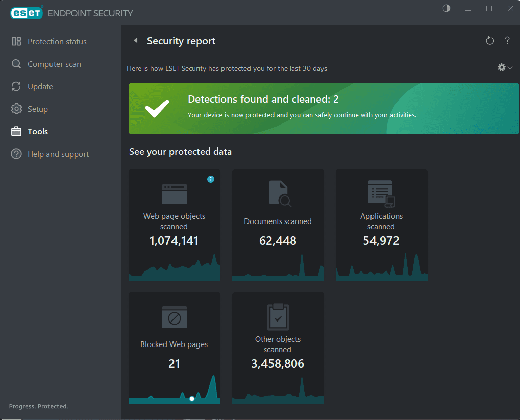Click the Documents scanned activity graph

(x=278, y=267)
